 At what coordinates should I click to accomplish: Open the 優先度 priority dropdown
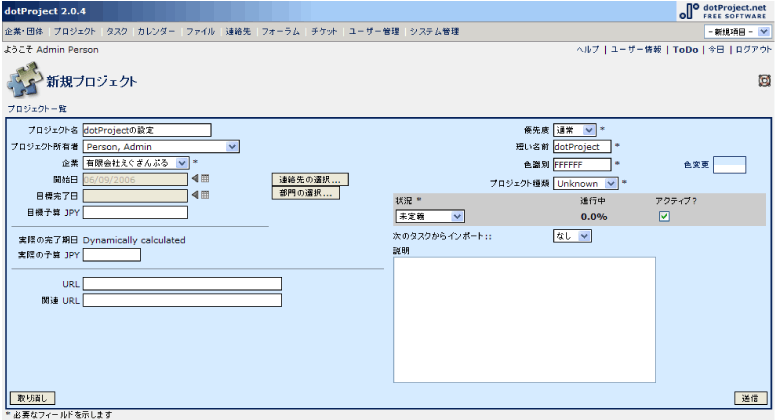click(x=575, y=130)
